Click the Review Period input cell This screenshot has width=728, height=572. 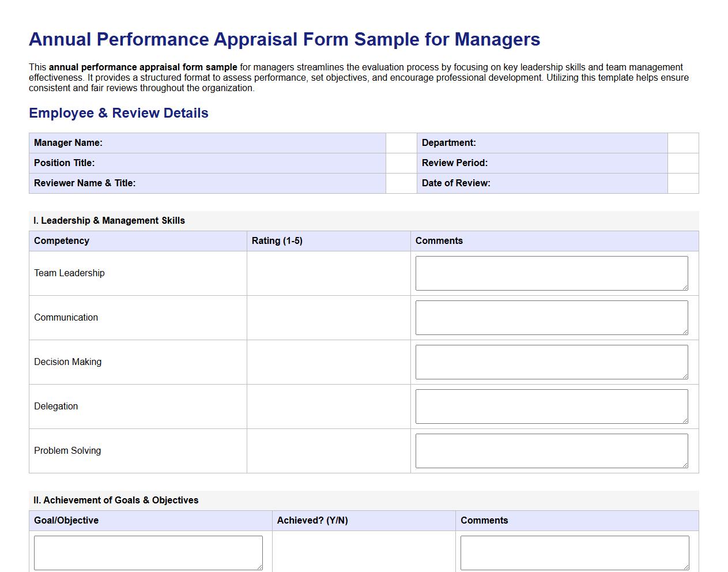click(x=682, y=163)
